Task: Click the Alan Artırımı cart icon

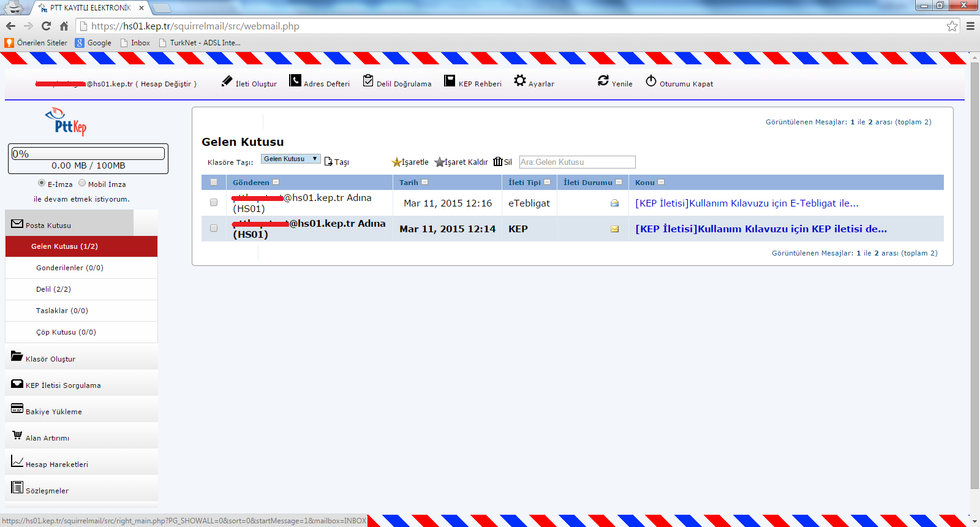Action: pyautogui.click(x=17, y=435)
